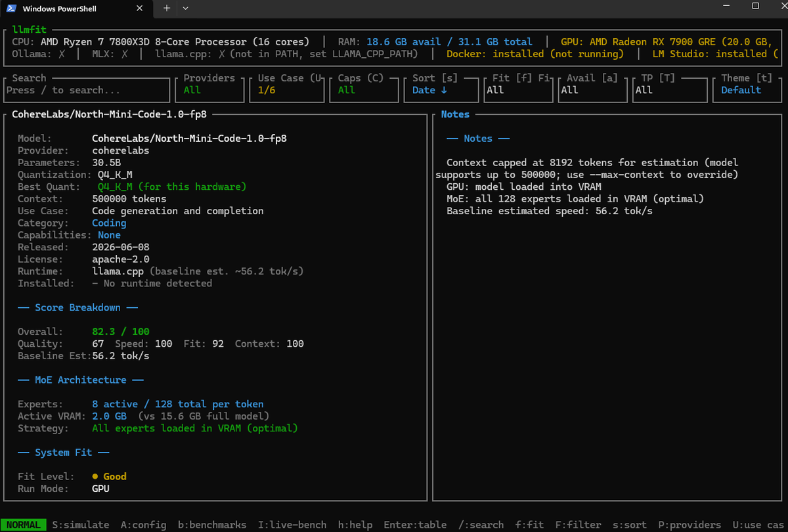Viewport: 788px width, 532px height.
Task: Click Provider value coherelabs
Action: [120, 150]
